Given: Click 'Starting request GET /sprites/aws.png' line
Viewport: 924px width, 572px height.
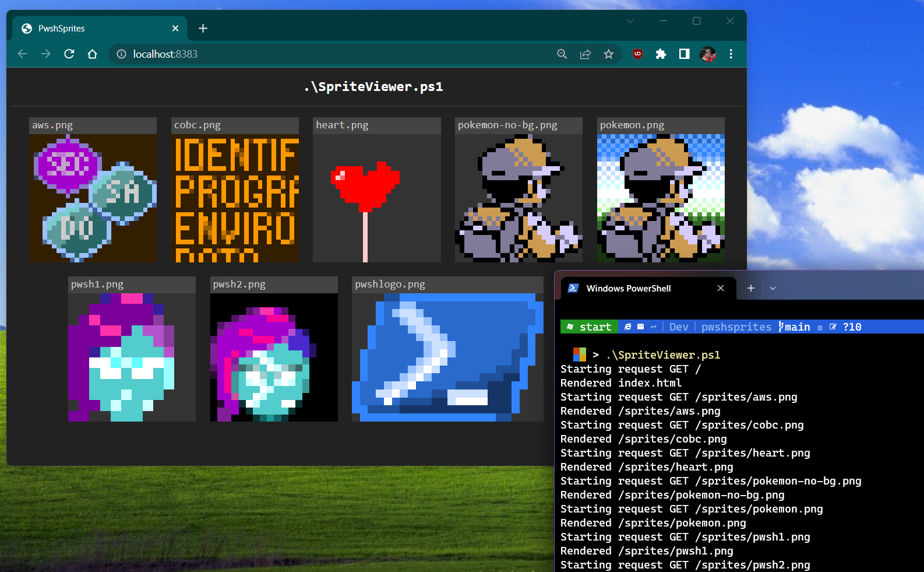Looking at the screenshot, I should tap(679, 397).
